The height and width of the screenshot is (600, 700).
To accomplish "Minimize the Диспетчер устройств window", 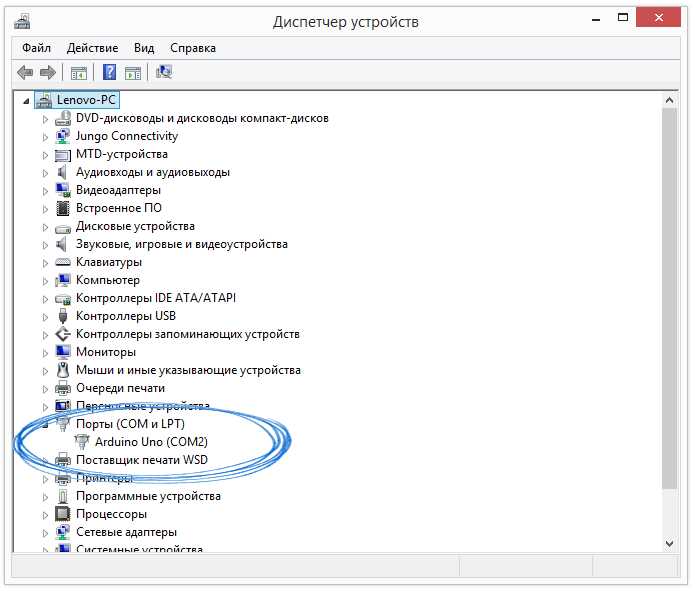I will tap(596, 19).
